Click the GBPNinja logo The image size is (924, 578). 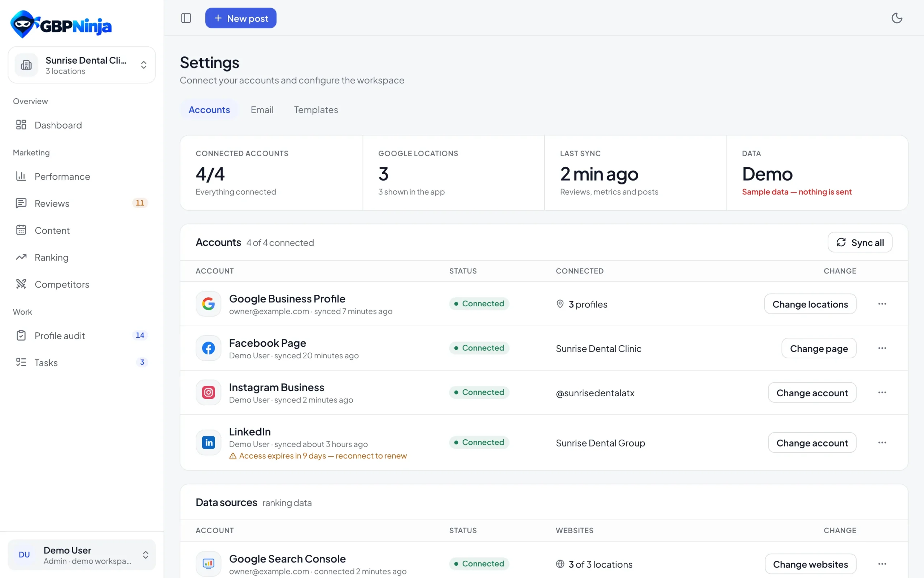click(61, 25)
